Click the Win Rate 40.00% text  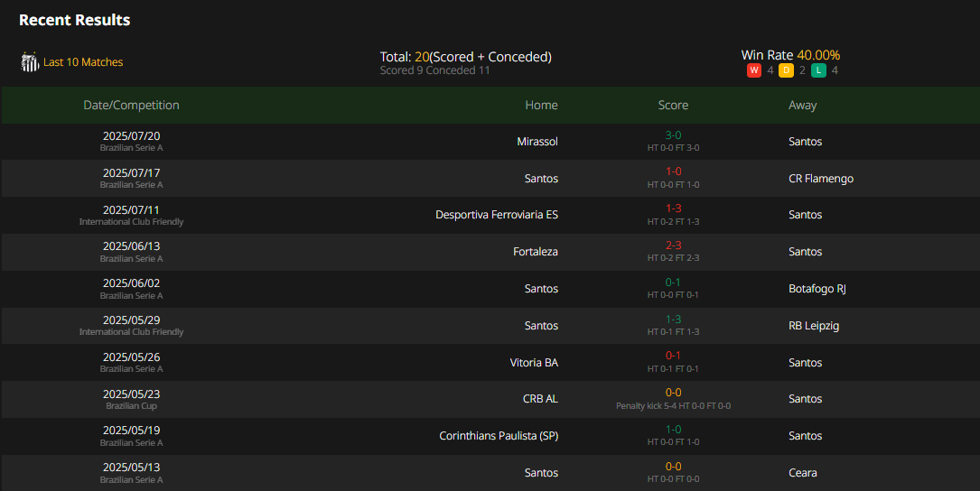(790, 55)
